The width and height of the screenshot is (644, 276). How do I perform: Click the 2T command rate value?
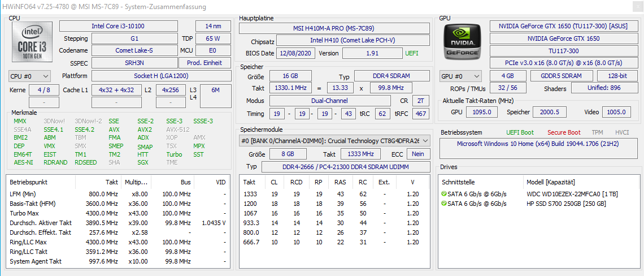coord(420,100)
